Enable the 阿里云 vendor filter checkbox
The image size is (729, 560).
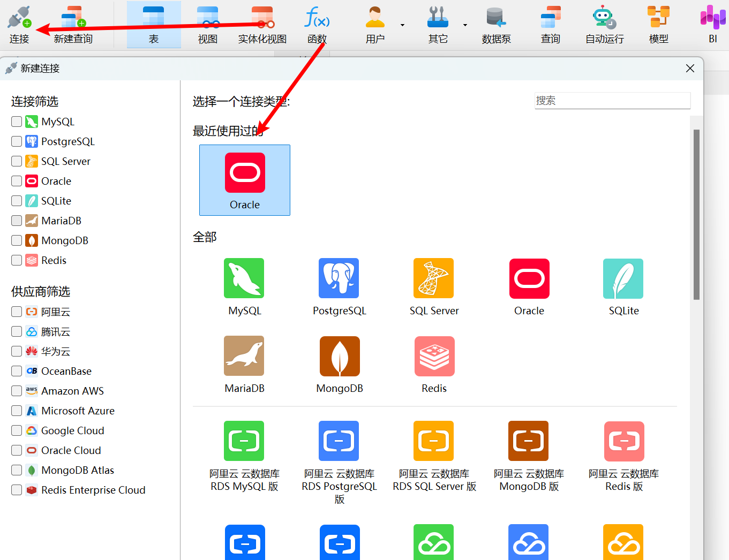pos(17,312)
